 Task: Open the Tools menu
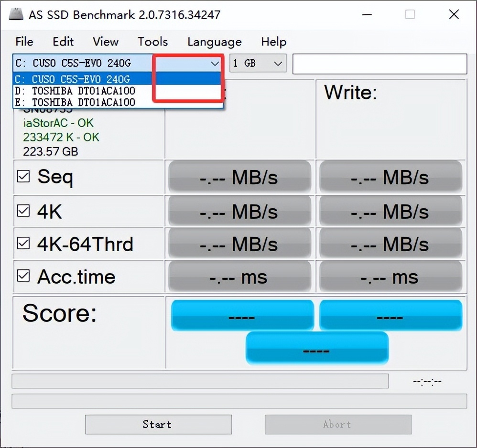152,42
